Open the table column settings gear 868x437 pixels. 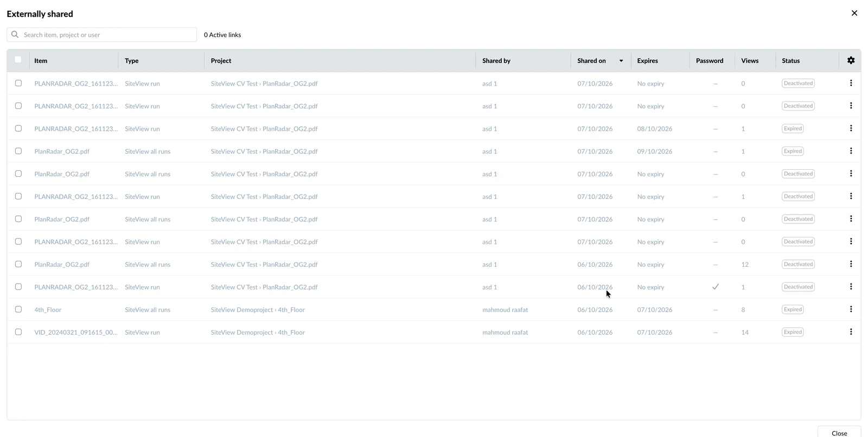pyautogui.click(x=851, y=60)
